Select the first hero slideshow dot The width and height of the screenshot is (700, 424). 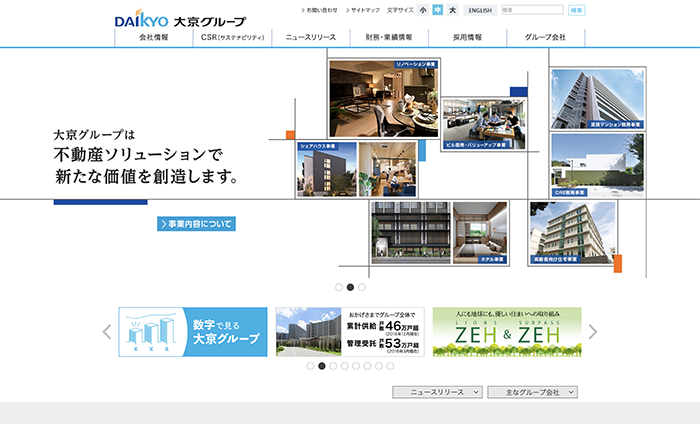point(339,287)
